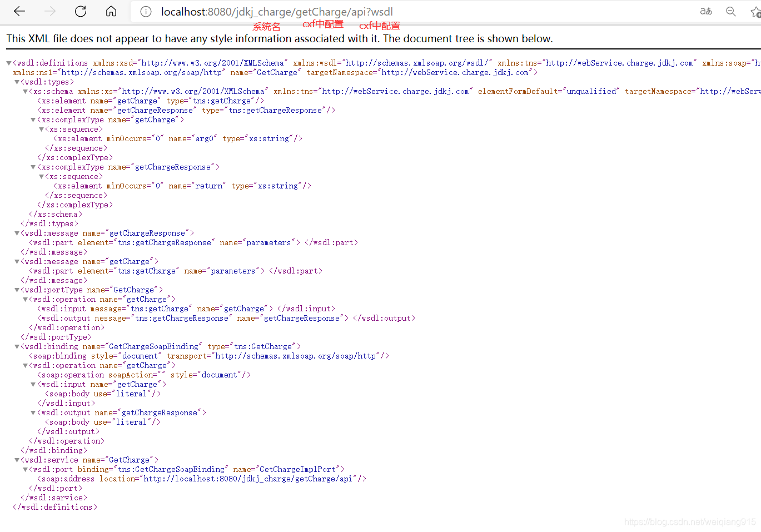View site information icon in address bar
Screen dimensions: 761x532
146,12
